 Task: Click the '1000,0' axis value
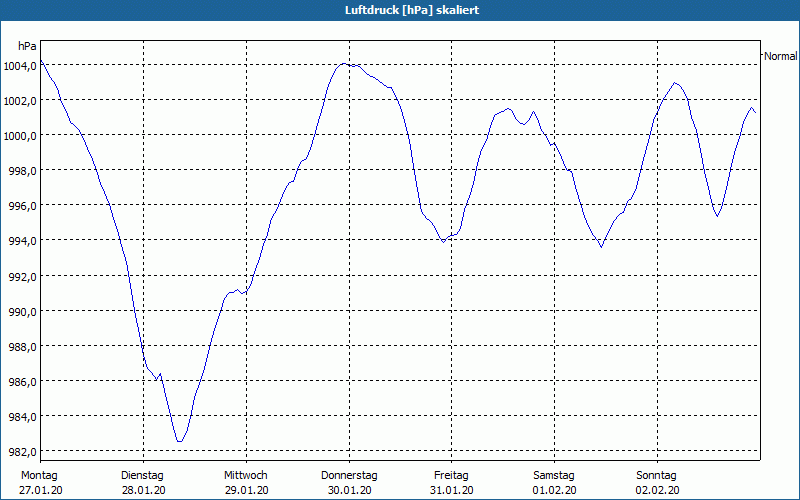(x=20, y=136)
